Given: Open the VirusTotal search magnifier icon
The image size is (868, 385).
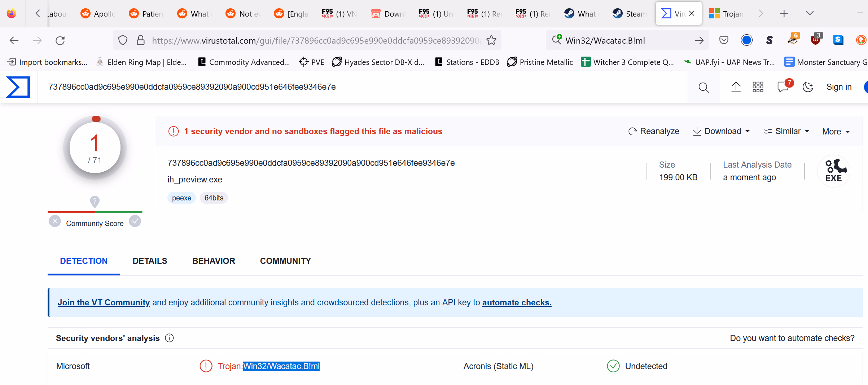Looking at the screenshot, I should coord(703,87).
